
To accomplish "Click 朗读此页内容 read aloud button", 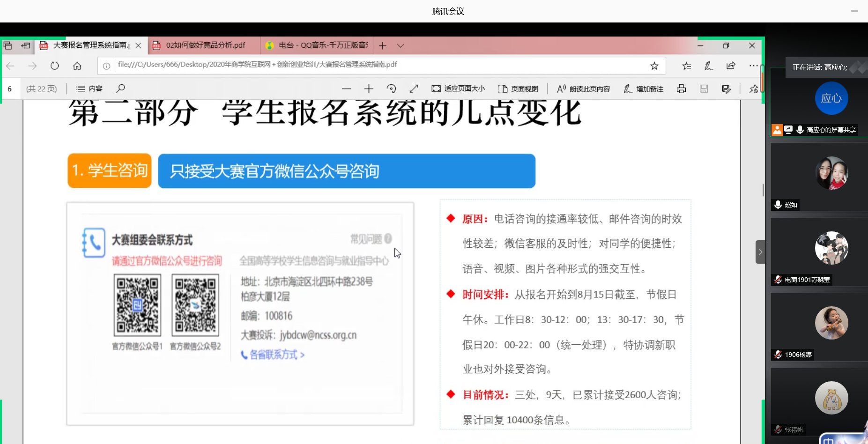I will pyautogui.click(x=583, y=89).
